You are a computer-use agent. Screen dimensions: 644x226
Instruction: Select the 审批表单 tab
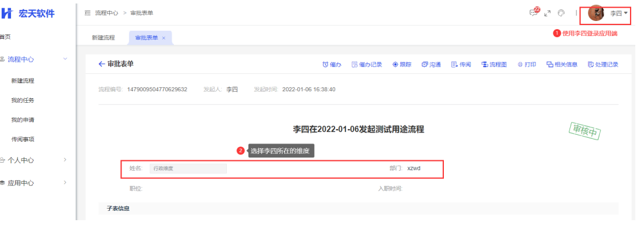[146, 38]
